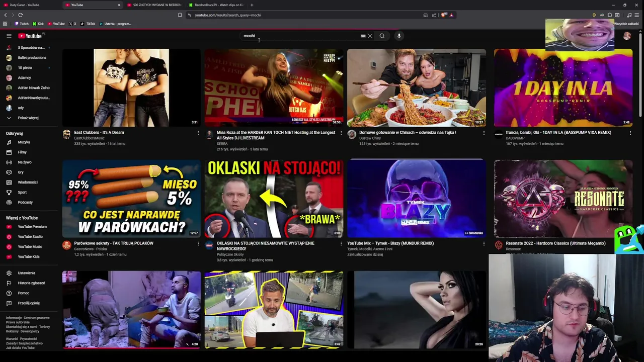Reload the page with browser refresh icon
The width and height of the screenshot is (644, 362).
coord(20,15)
